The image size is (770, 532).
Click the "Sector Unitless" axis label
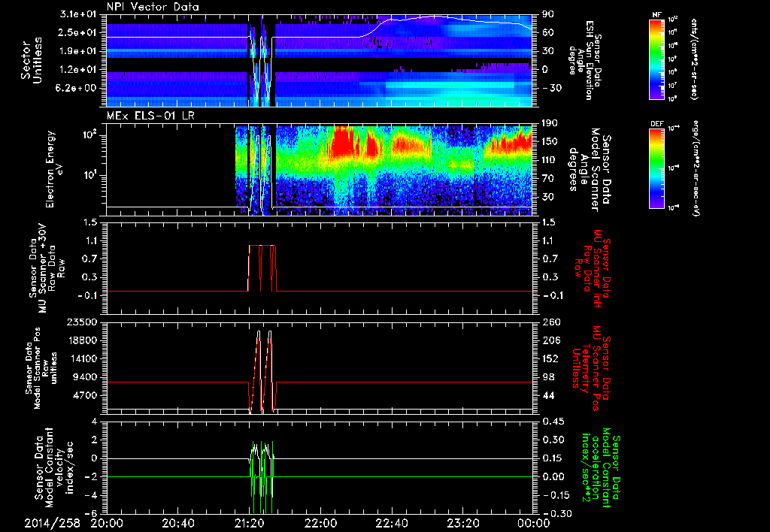pyautogui.click(x=32, y=61)
